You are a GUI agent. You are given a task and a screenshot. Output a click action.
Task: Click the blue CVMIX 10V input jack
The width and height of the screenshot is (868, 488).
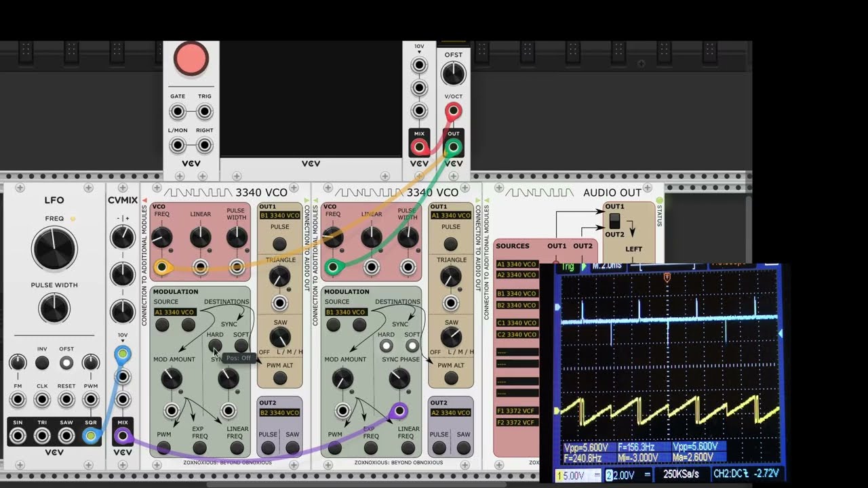[123, 354]
